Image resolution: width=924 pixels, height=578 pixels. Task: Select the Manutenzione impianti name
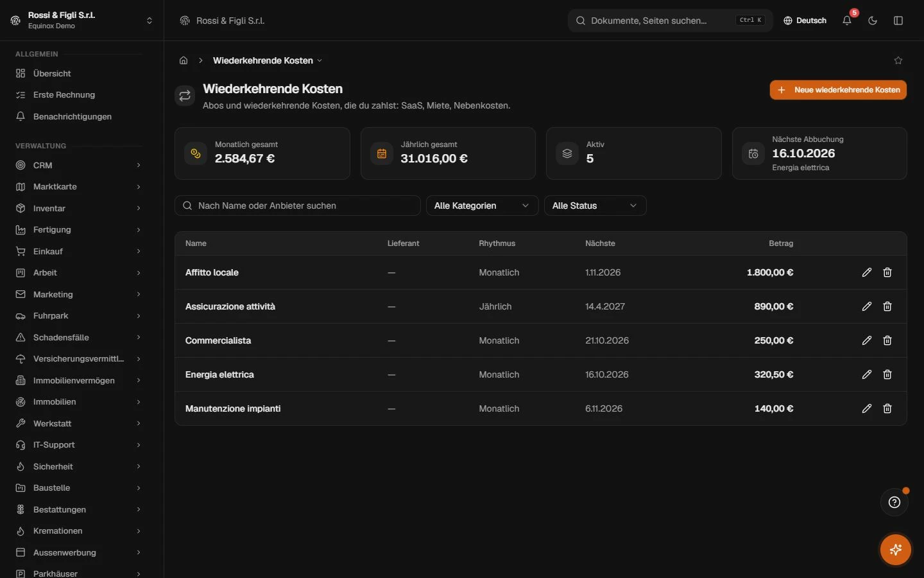pos(233,408)
